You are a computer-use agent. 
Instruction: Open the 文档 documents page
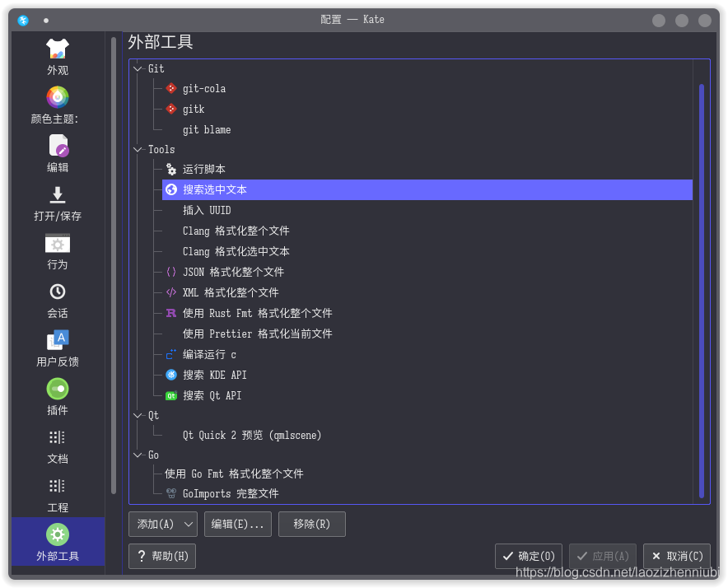58,446
